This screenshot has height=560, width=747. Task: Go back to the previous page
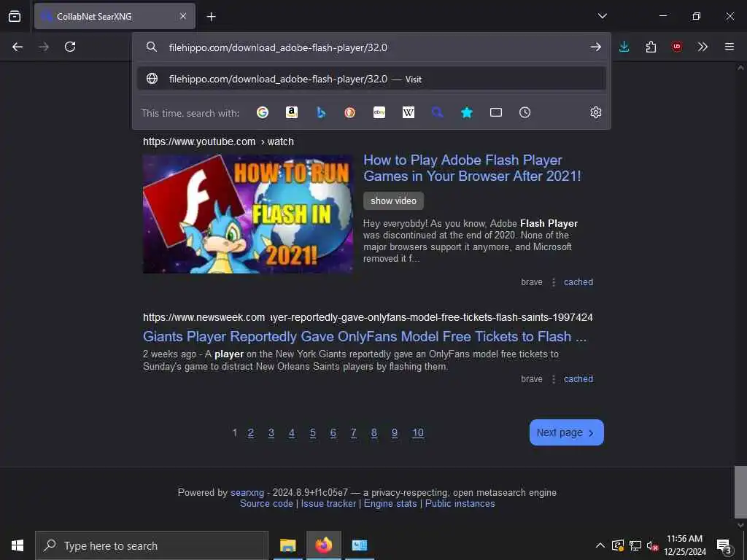[18, 47]
